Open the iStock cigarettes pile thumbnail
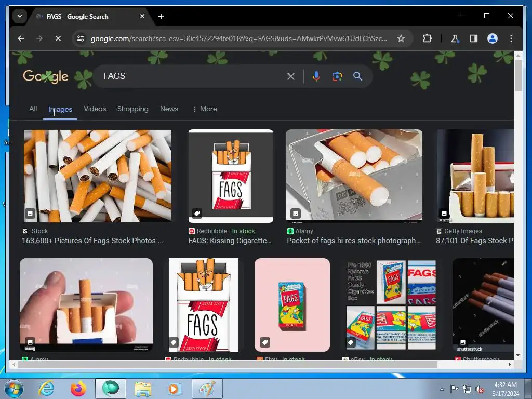 coord(98,176)
